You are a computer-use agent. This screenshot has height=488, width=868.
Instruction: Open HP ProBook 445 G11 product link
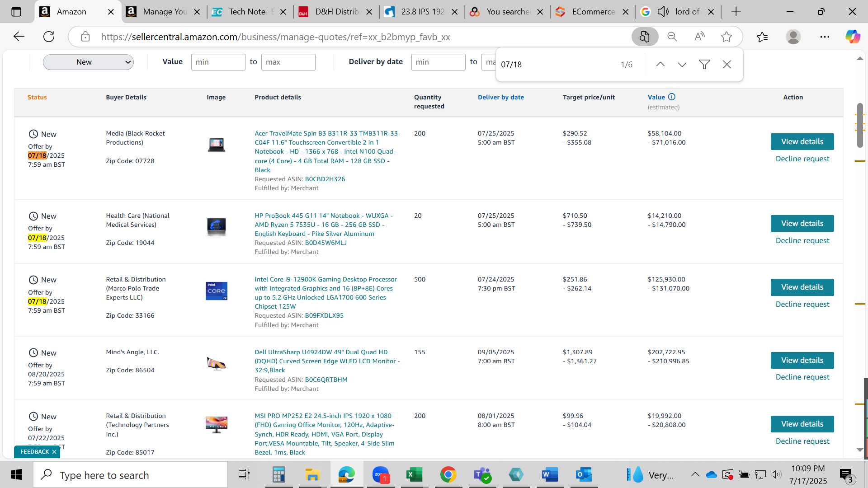coord(323,225)
